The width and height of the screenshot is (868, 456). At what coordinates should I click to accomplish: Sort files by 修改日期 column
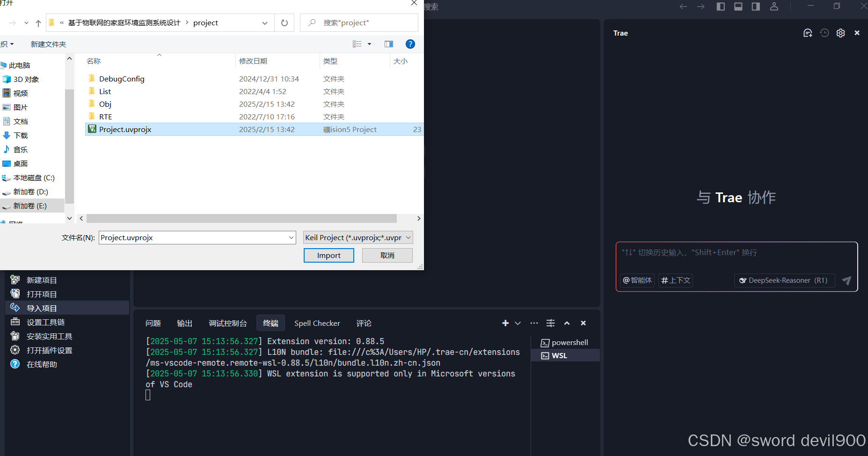click(253, 61)
